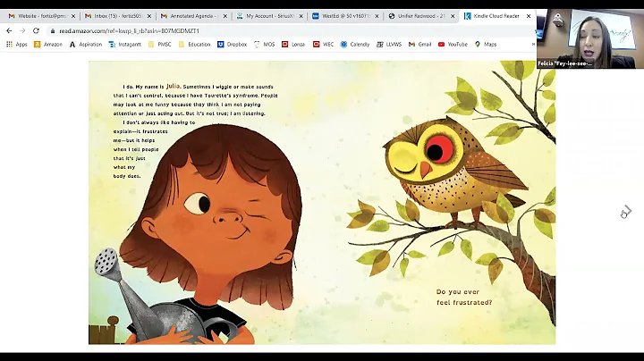Close the WestEd @ 50 tab
Screen dimensions: 644x361
click(377, 16)
